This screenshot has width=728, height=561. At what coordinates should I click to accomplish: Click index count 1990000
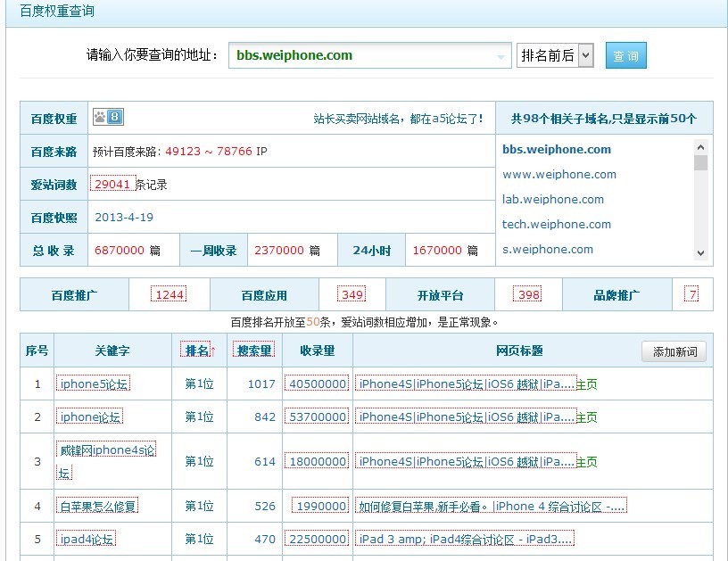[x=320, y=506]
